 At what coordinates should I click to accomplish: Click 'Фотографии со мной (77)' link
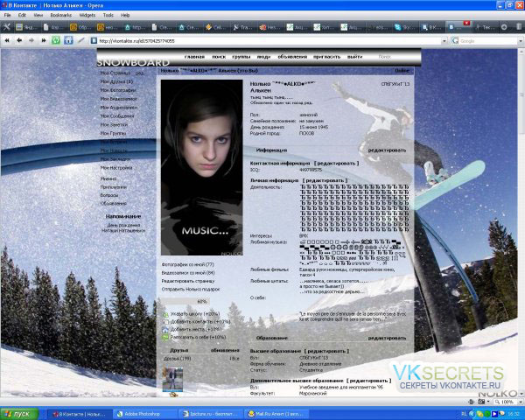pos(187,264)
